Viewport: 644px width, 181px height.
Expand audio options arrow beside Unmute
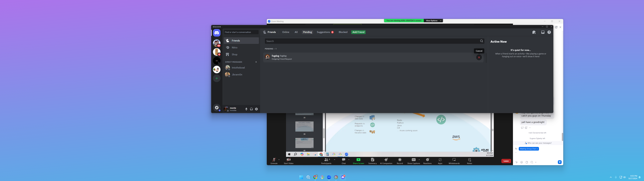point(279,160)
